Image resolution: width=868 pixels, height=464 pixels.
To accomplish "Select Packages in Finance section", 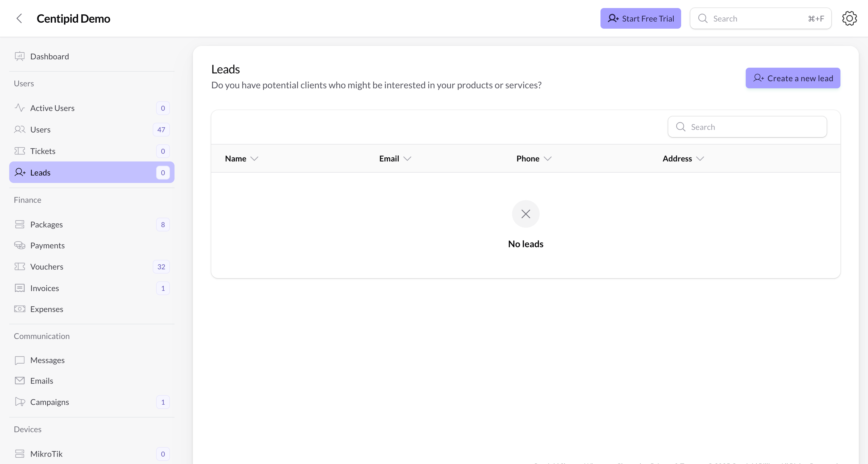I will [46, 225].
